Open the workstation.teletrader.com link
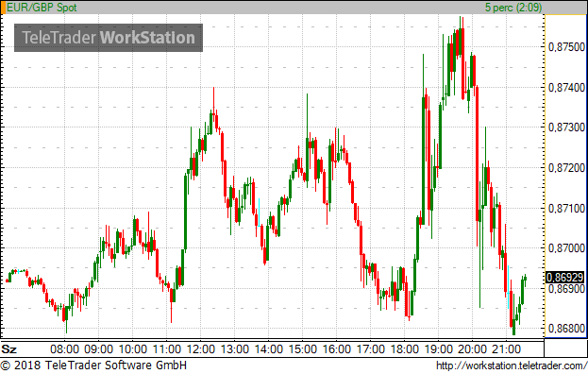The height and width of the screenshot is (374, 588). pos(512,365)
